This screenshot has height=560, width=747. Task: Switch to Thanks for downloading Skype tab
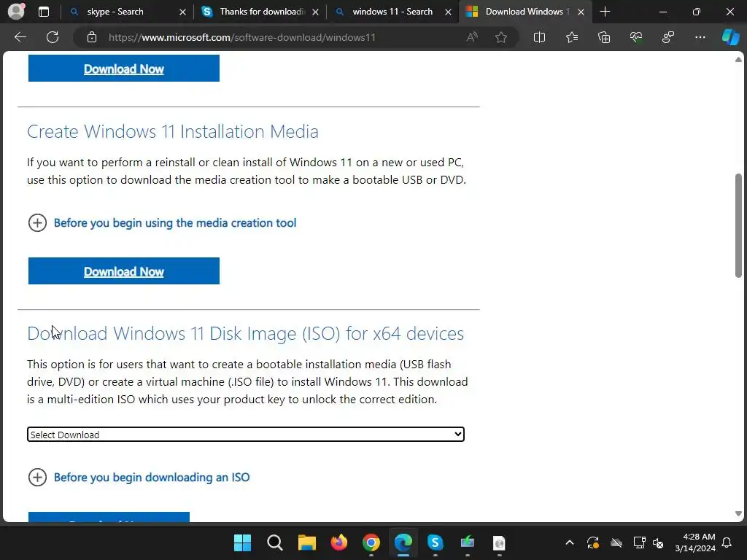click(260, 12)
